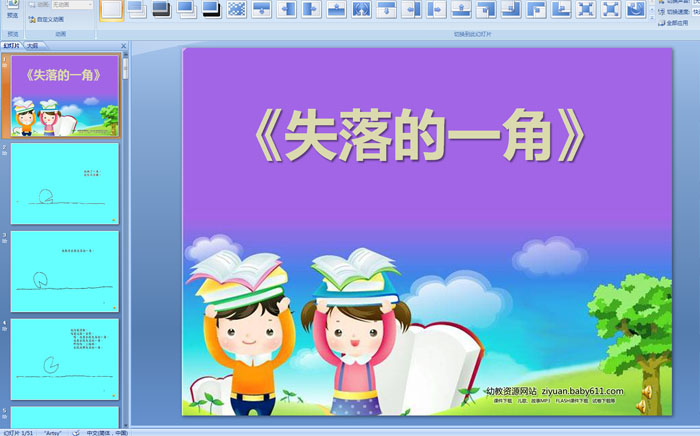The width and height of the screenshot is (700, 436).
Task: Apply the Uncover Left-Up transition
Action: coord(512,9)
